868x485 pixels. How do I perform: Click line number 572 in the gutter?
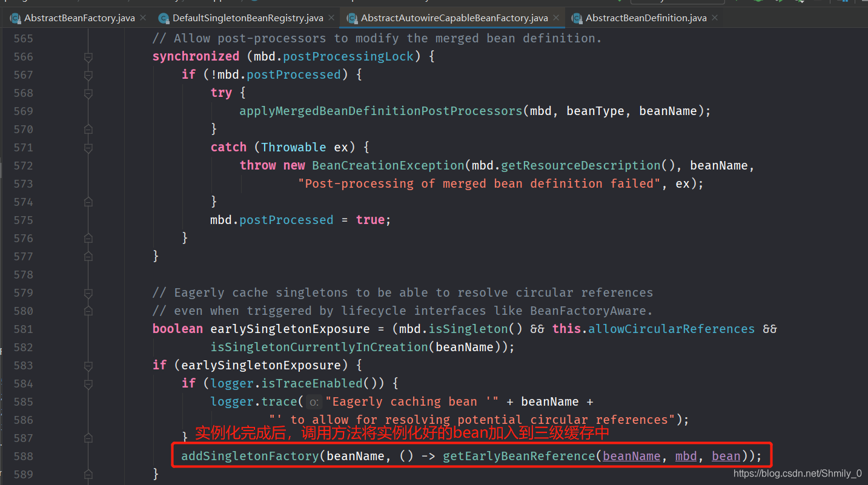tap(23, 165)
